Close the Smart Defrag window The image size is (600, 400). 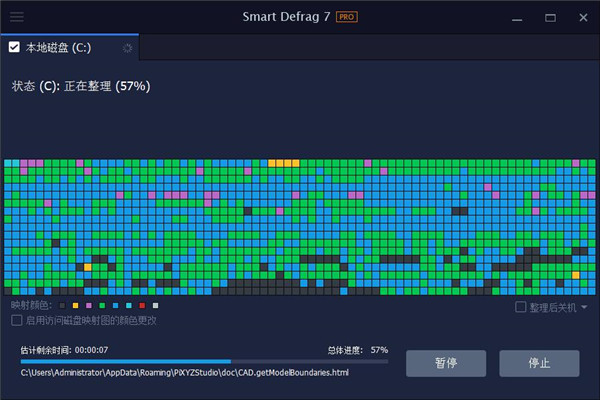point(583,18)
